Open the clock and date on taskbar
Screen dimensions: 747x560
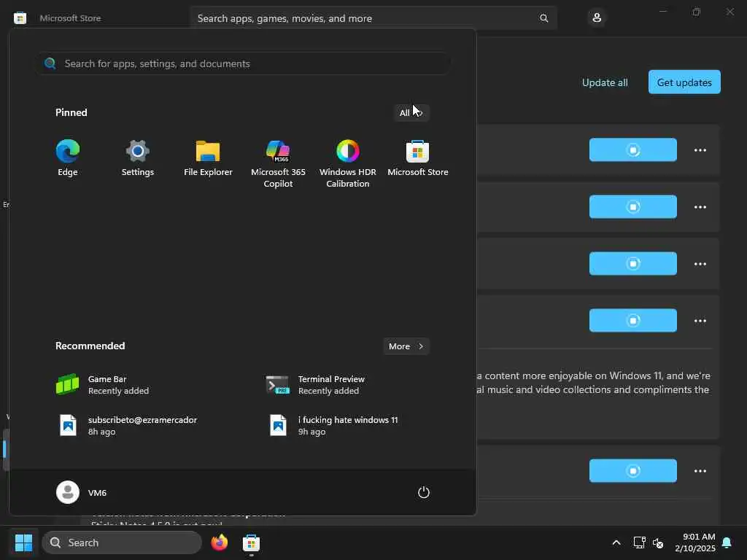tap(694, 542)
